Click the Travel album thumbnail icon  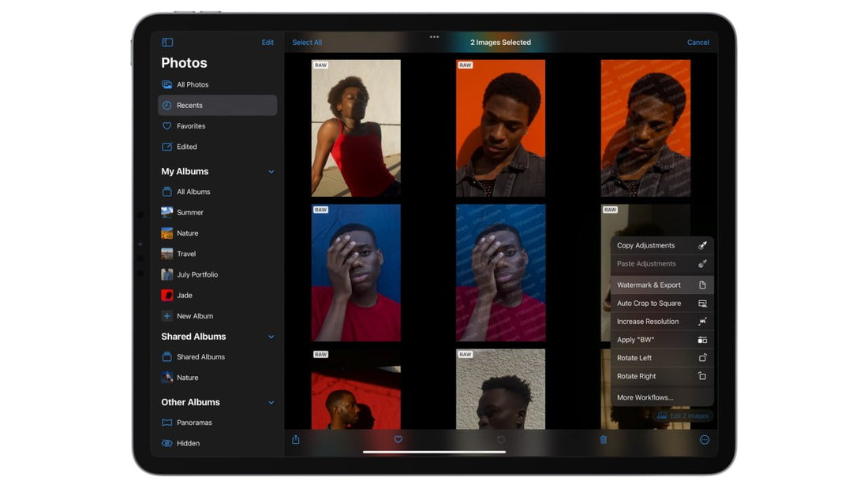point(166,254)
